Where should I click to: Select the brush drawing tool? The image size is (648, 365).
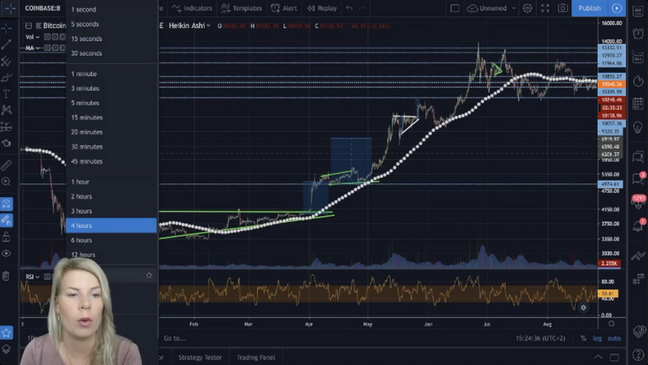pos(6,78)
